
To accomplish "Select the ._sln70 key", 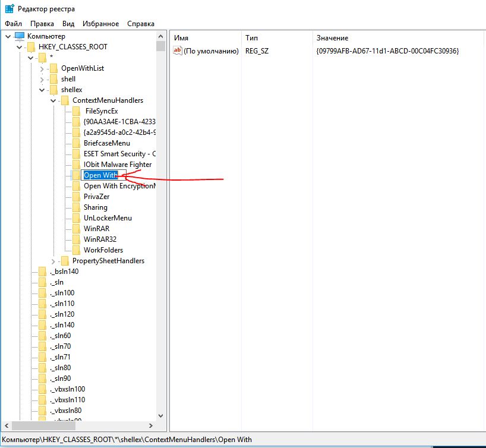I will point(60,346).
